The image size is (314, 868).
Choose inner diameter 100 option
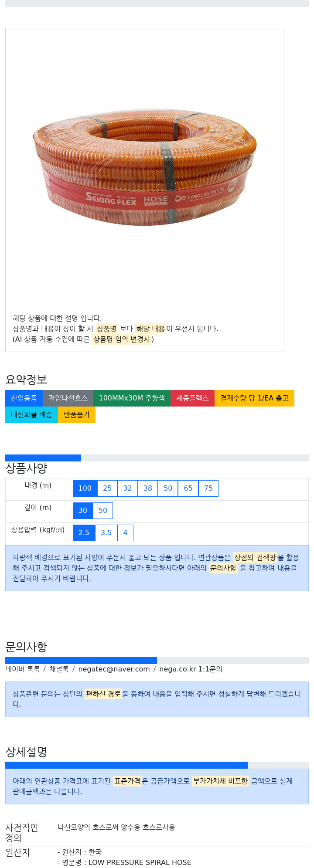tap(85, 488)
